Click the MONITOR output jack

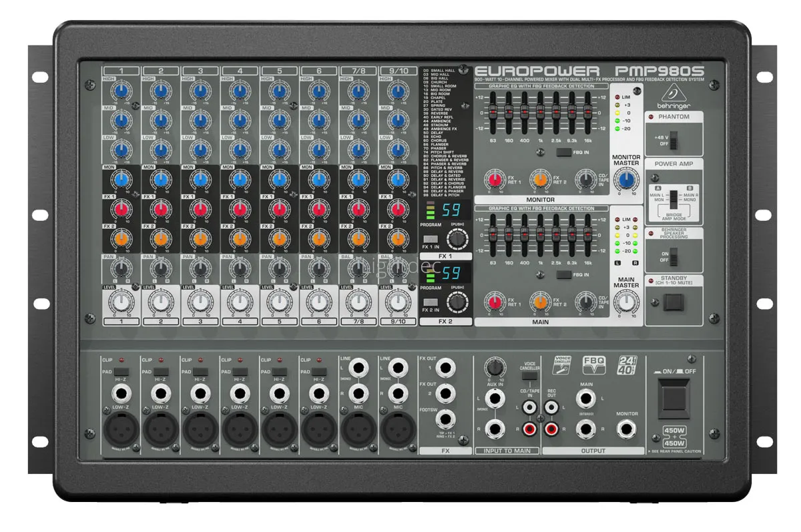click(627, 428)
